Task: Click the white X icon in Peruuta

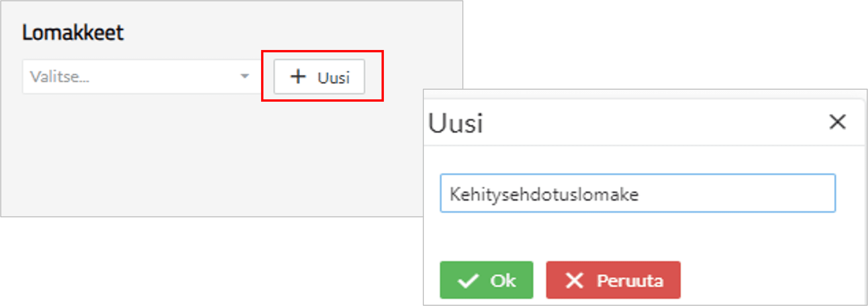Action: coord(574,281)
